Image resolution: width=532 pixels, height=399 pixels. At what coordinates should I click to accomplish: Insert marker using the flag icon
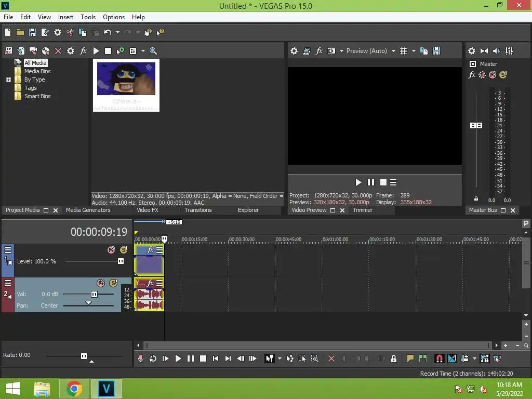click(410, 358)
